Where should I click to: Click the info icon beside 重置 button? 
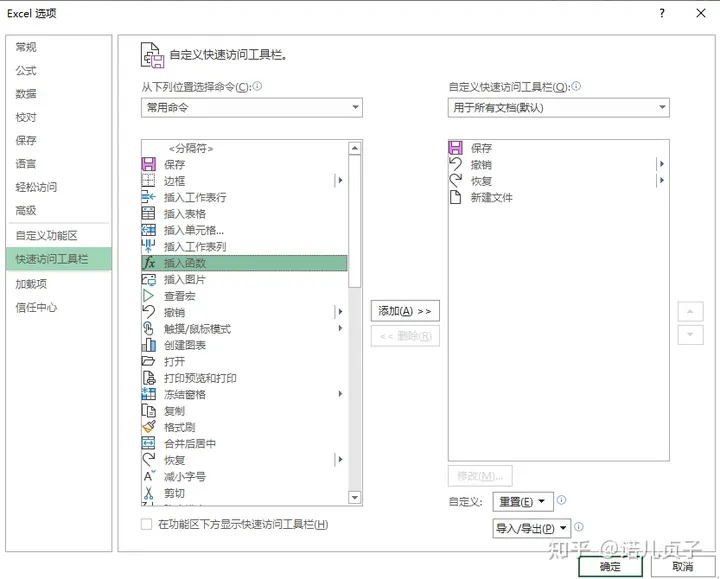click(562, 500)
